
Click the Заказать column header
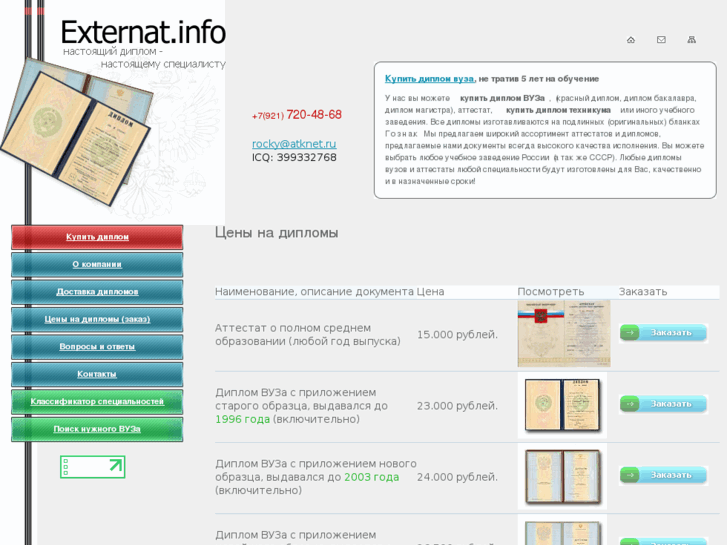[643, 292]
